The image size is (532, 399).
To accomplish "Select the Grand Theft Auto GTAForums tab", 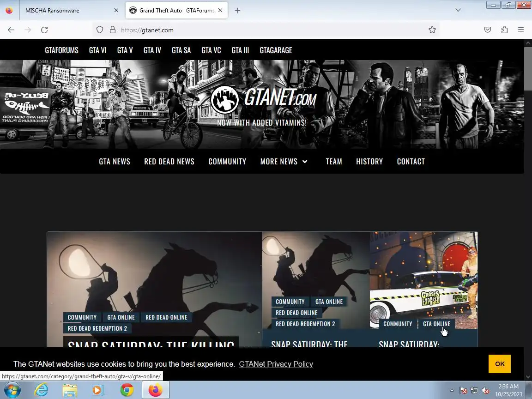I will tap(176, 11).
